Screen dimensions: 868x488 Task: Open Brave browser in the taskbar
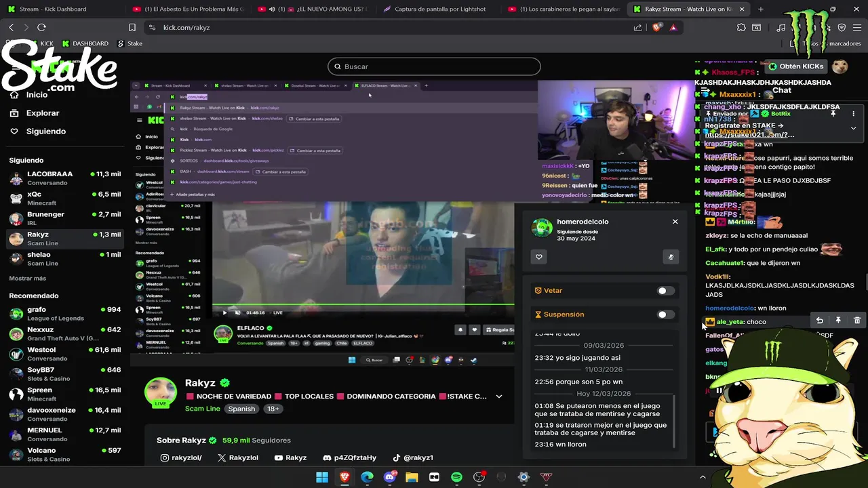(x=344, y=477)
